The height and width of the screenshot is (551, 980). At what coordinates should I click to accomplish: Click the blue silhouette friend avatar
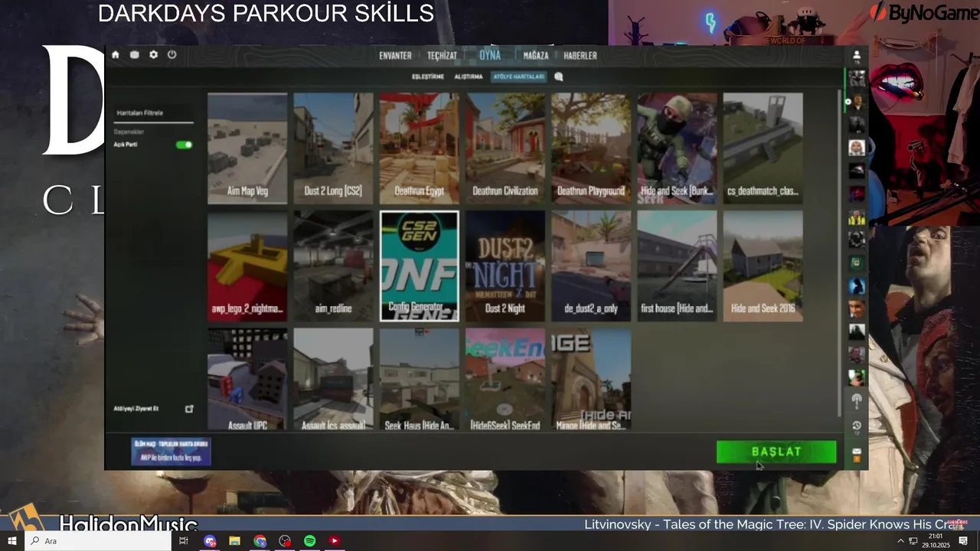[x=857, y=285]
